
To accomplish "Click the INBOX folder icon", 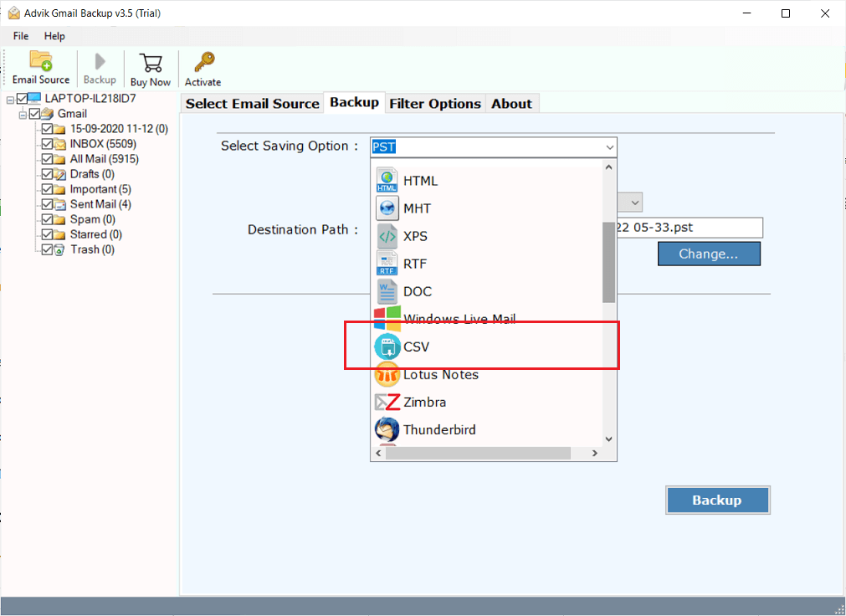I will [x=60, y=144].
